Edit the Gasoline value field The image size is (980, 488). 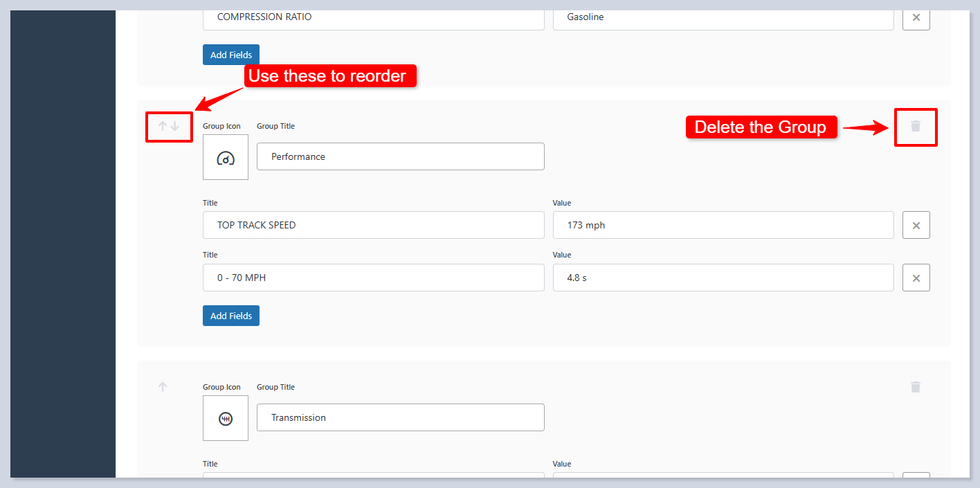(x=723, y=18)
